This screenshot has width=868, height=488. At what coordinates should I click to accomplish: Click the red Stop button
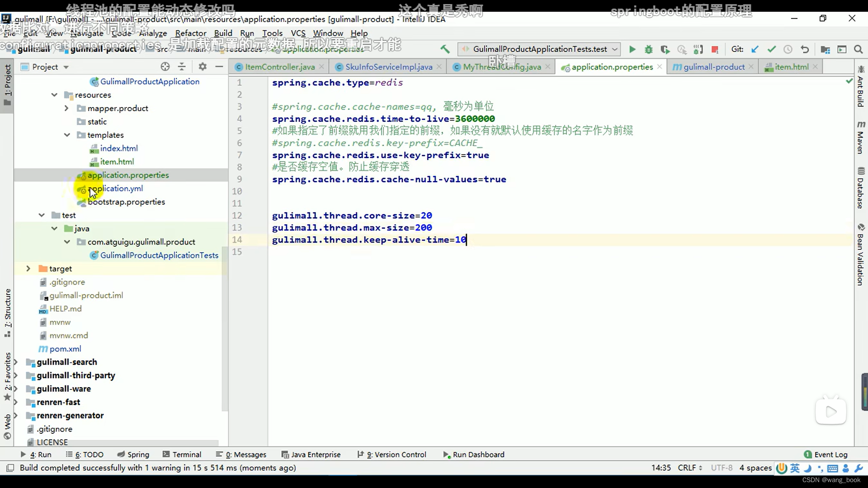coord(715,49)
